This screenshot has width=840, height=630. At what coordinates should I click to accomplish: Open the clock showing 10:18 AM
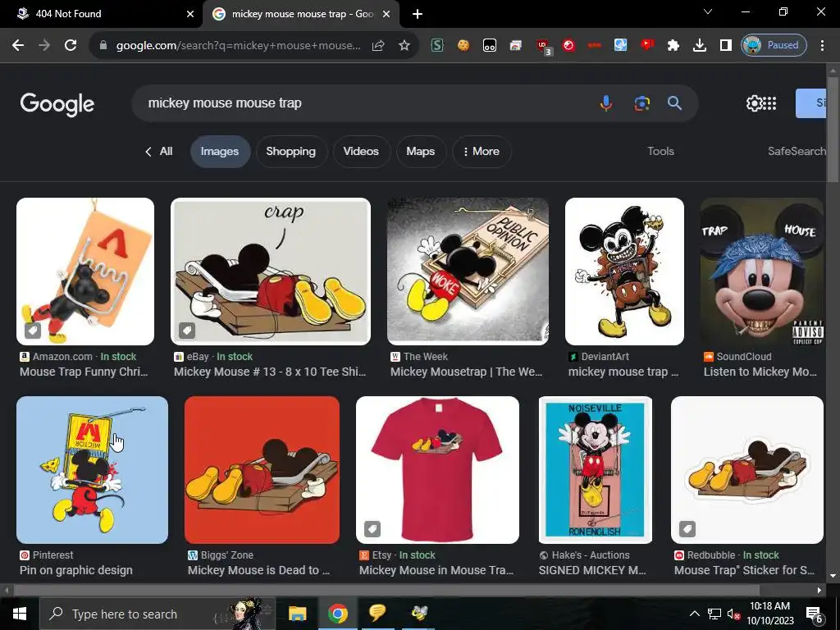tap(769, 614)
